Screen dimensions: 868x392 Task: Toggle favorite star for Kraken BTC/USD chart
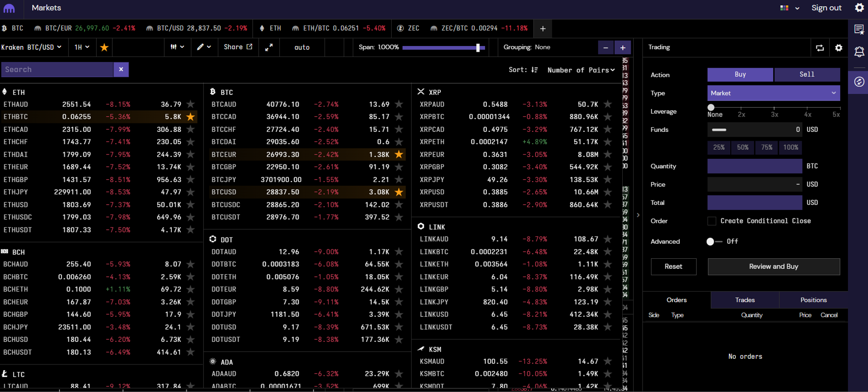click(x=104, y=47)
